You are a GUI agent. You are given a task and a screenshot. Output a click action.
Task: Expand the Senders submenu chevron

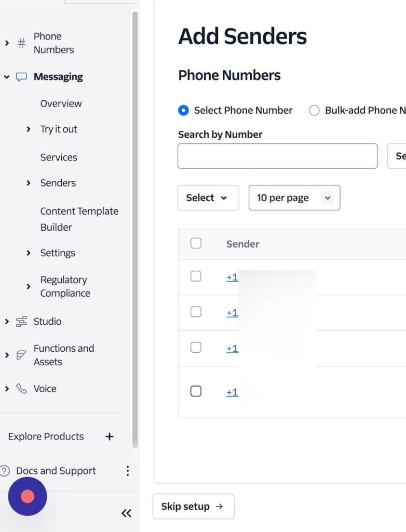click(x=29, y=183)
